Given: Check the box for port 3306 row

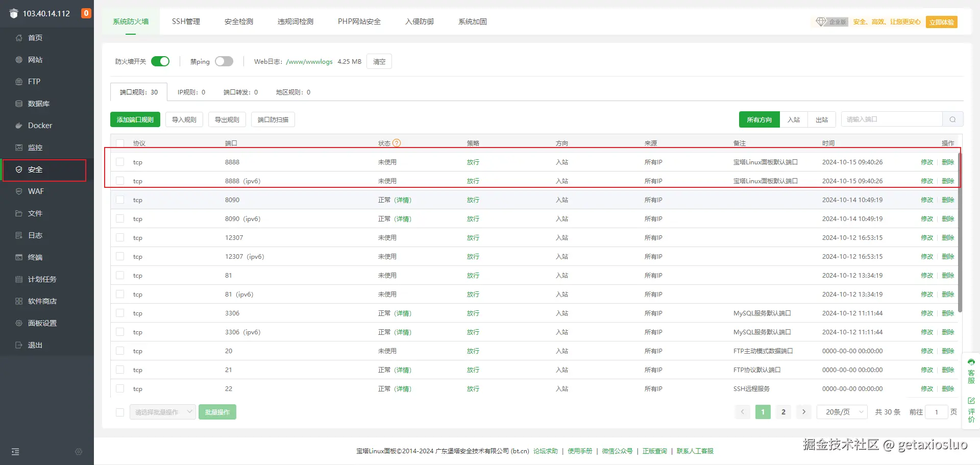Looking at the screenshot, I should point(120,313).
